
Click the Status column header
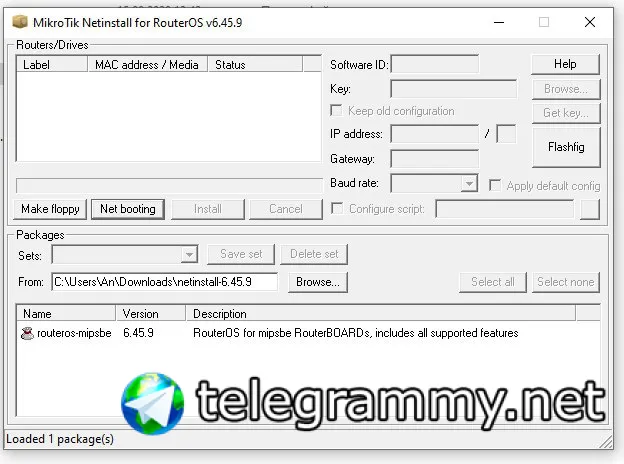(255, 64)
